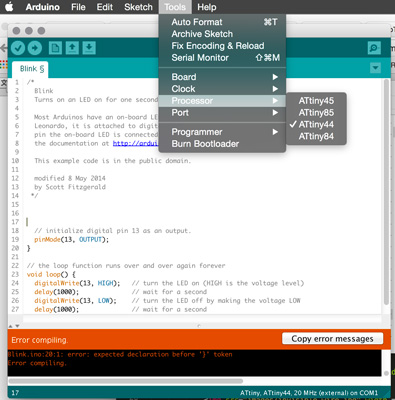Click the digitalWrite(13, HIGH) line
Image resolution: width=395 pixels, height=400 pixels.
77,283
